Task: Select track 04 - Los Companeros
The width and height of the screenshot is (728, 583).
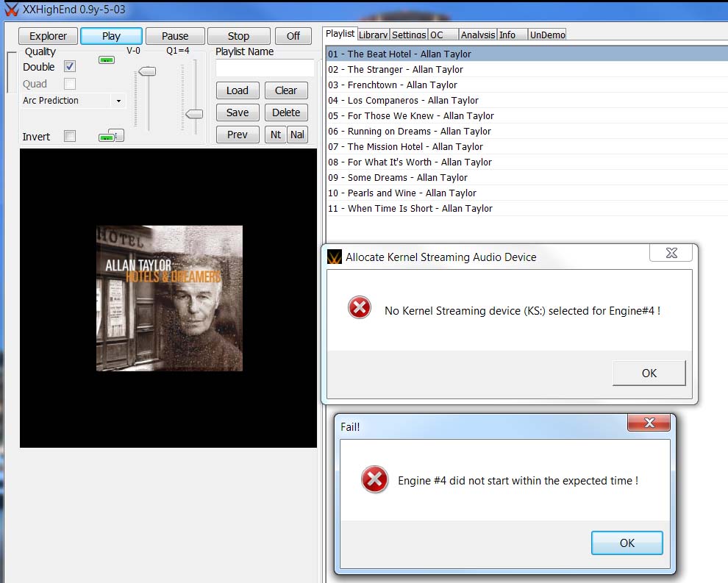Action: [x=527, y=100]
